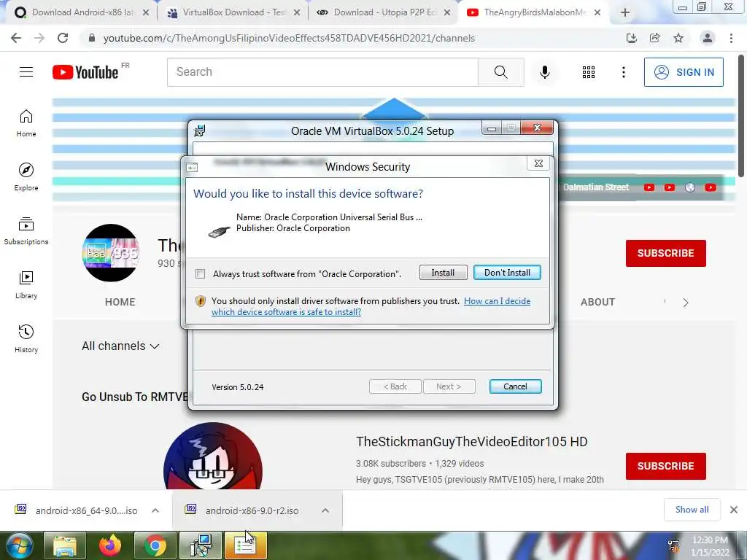Viewport: 747px width, 560px height.
Task: Go to the YouTube logo home
Action: point(85,72)
